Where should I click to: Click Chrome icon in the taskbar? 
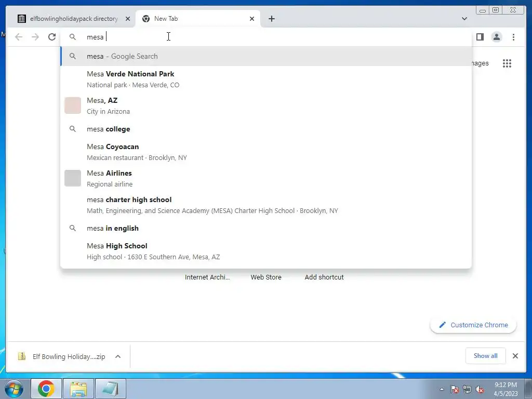[x=46, y=389]
